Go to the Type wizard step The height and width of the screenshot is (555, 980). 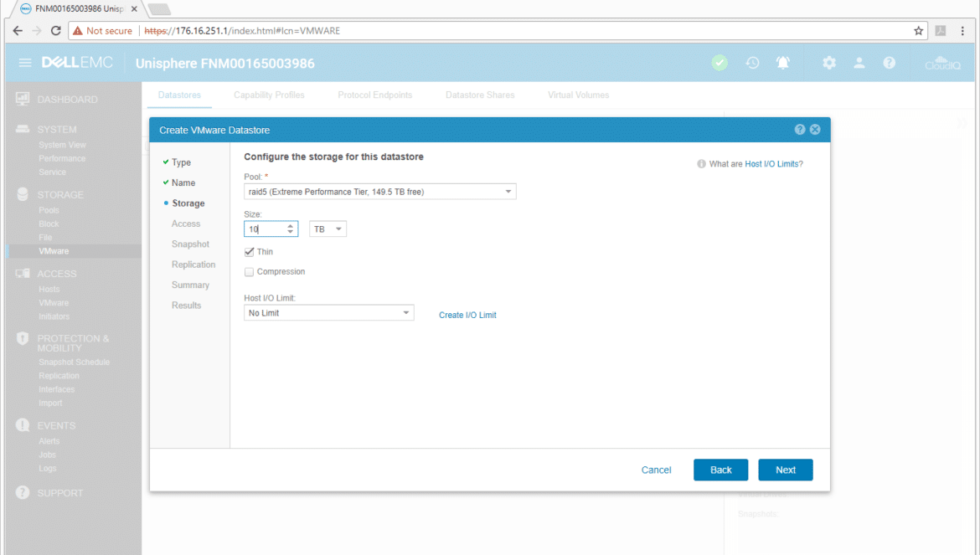(x=181, y=162)
